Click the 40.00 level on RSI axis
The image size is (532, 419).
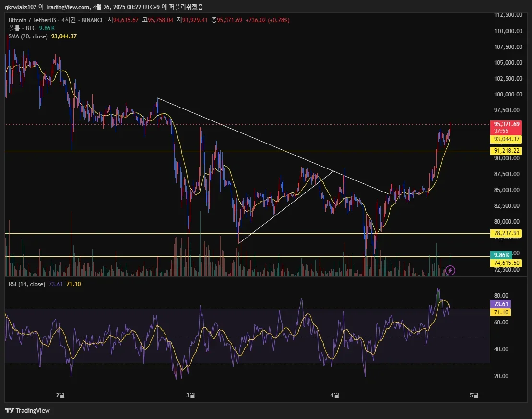(x=501, y=349)
